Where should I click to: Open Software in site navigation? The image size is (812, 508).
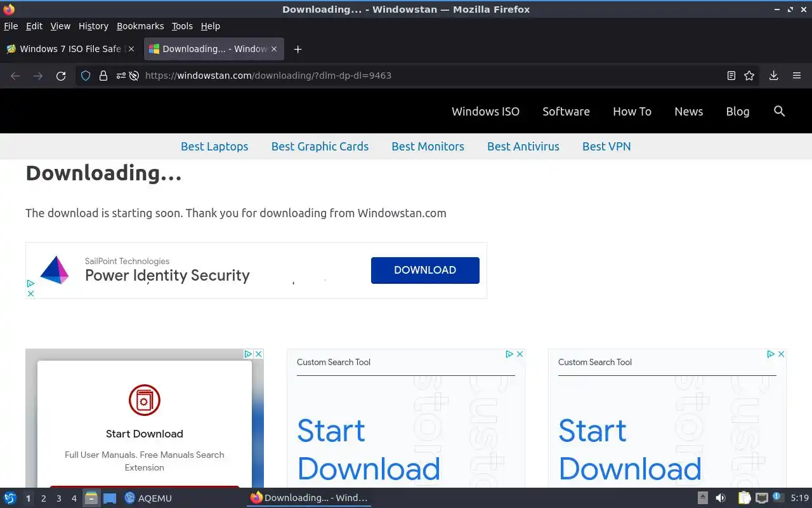click(566, 111)
